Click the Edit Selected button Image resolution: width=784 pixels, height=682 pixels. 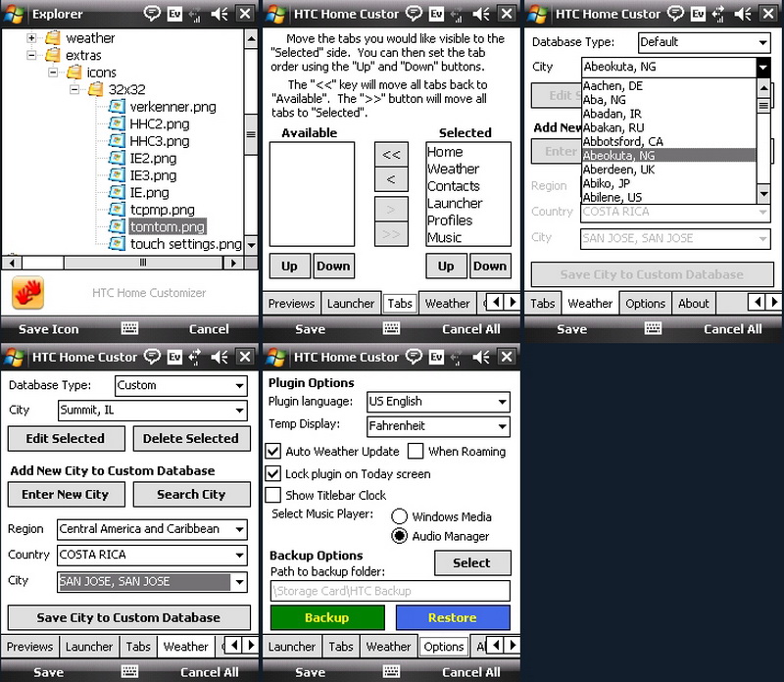point(66,439)
